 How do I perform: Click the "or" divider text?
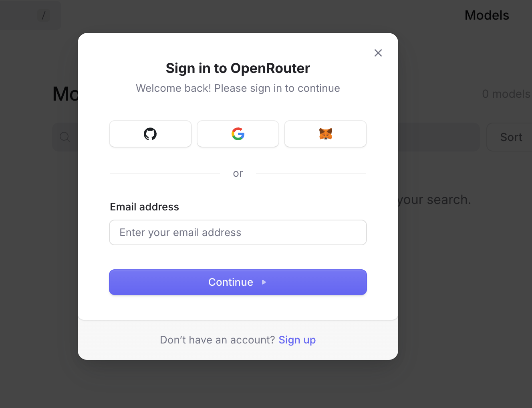(238, 173)
